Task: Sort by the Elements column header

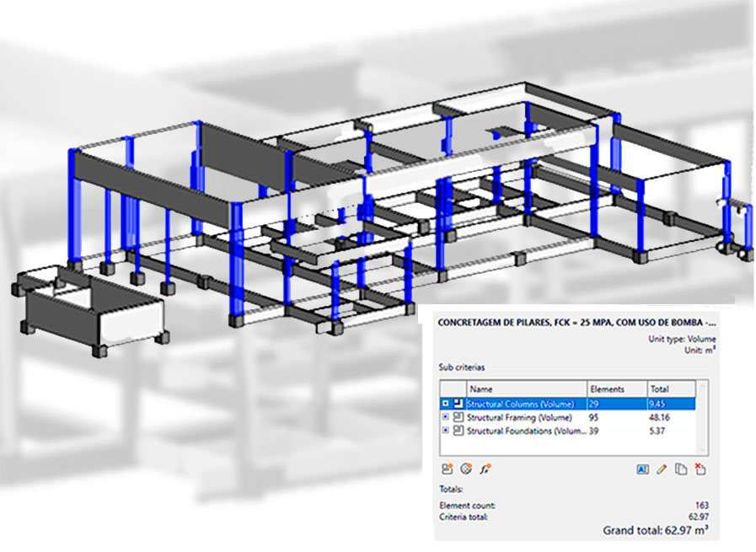Action: [615, 389]
